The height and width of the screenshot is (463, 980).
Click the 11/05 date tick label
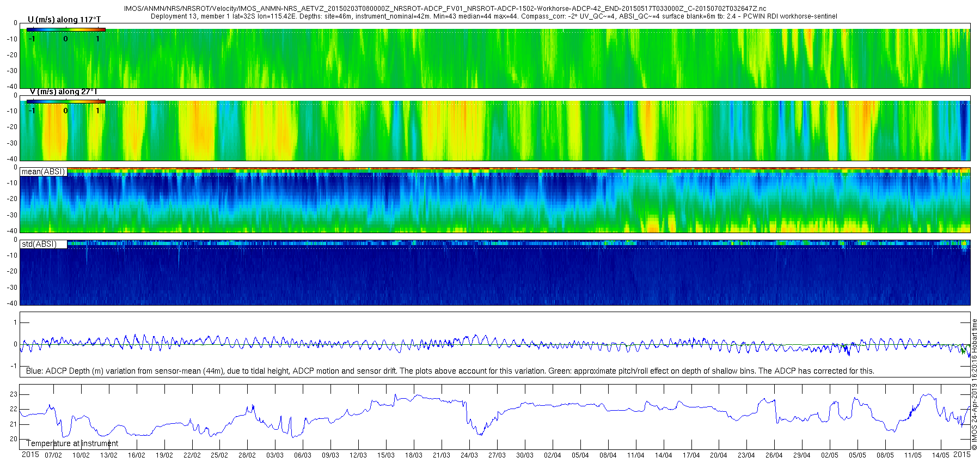pyautogui.click(x=913, y=455)
